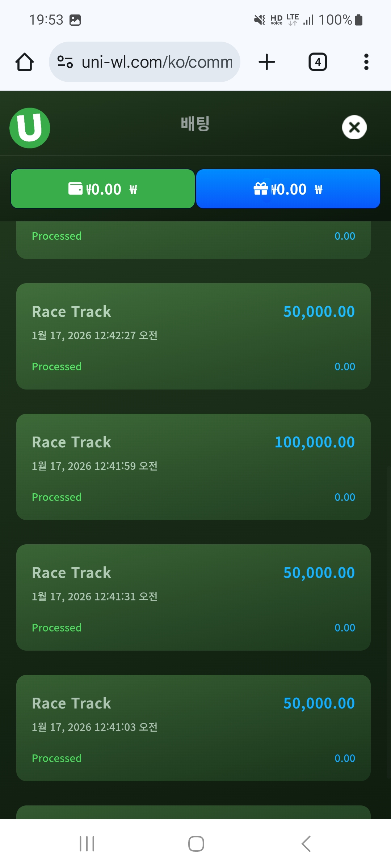Open the tab switcher showing 4 tabs
The height and width of the screenshot is (868, 391).
(318, 62)
